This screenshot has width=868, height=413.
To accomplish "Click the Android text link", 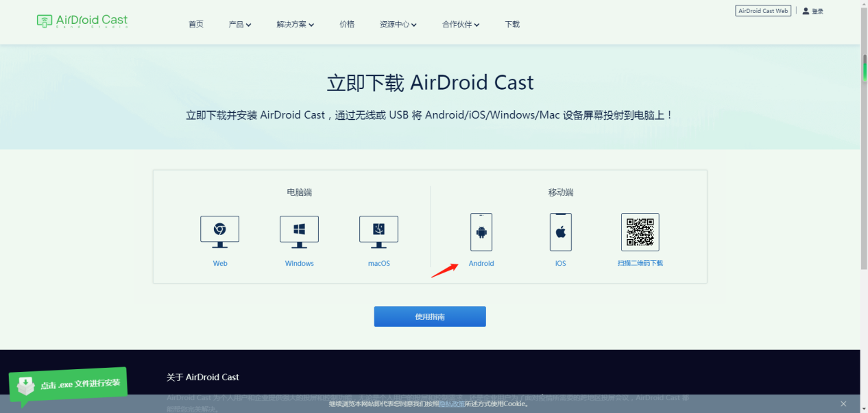I will tap(481, 264).
